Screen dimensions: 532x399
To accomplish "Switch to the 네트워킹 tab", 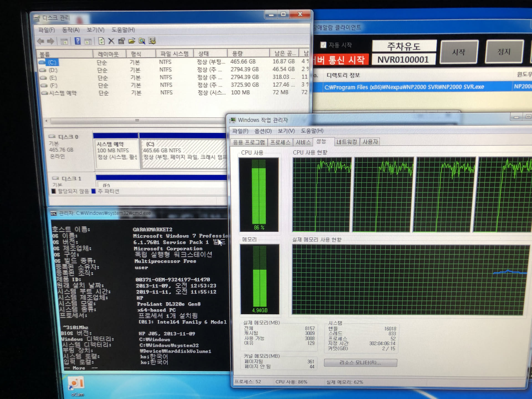I will click(x=346, y=142).
